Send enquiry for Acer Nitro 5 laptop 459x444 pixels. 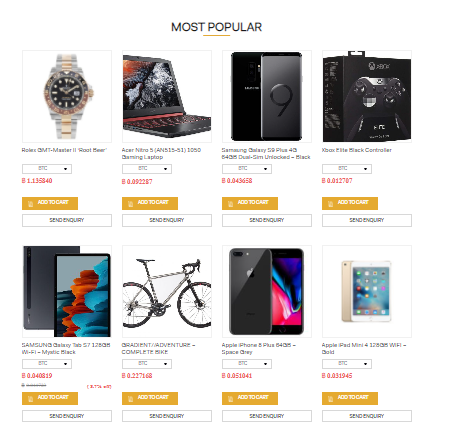(167, 220)
